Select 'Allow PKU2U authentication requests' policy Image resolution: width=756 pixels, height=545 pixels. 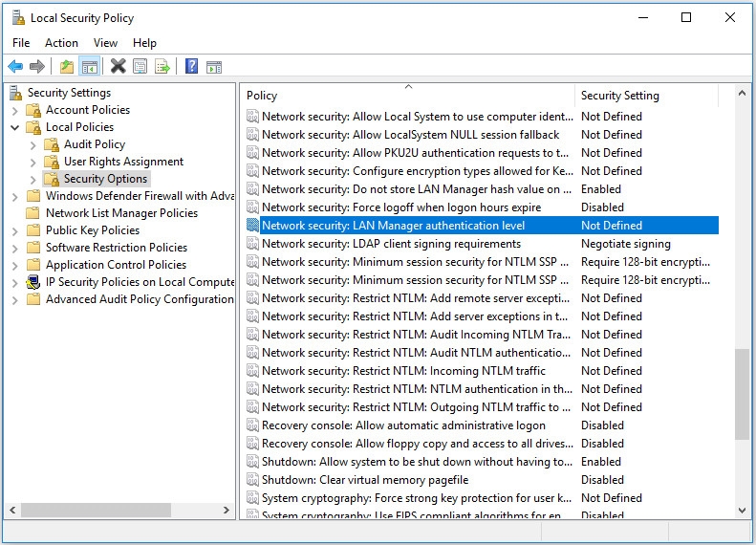coord(482,153)
